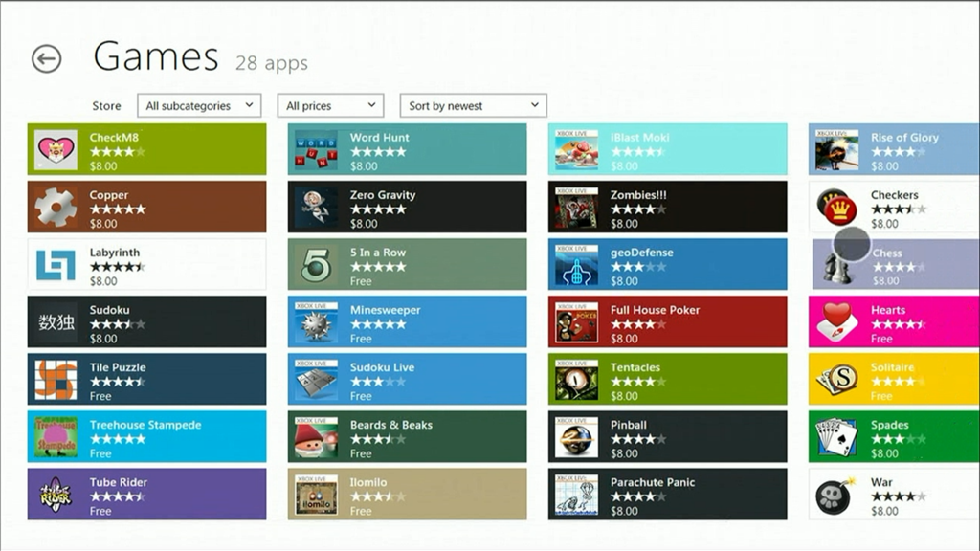Click the Tentacles app name
Image resolution: width=980 pixels, height=551 pixels.
coord(635,367)
